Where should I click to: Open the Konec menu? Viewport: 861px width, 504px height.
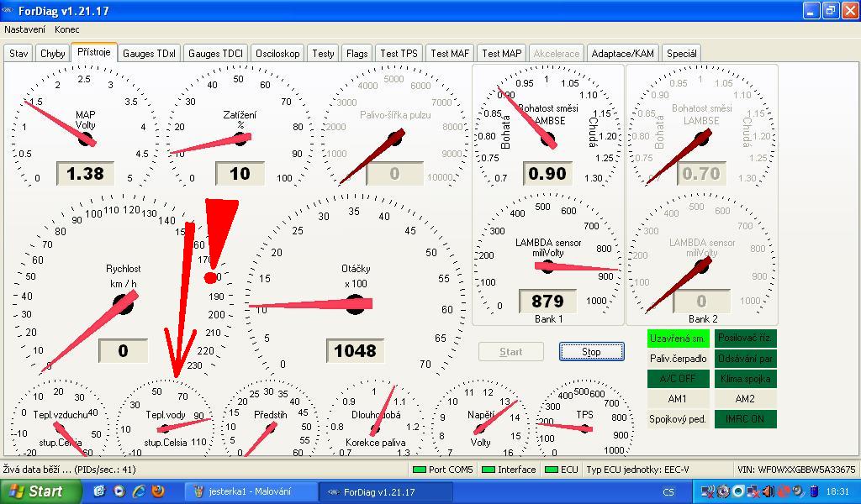[x=67, y=29]
